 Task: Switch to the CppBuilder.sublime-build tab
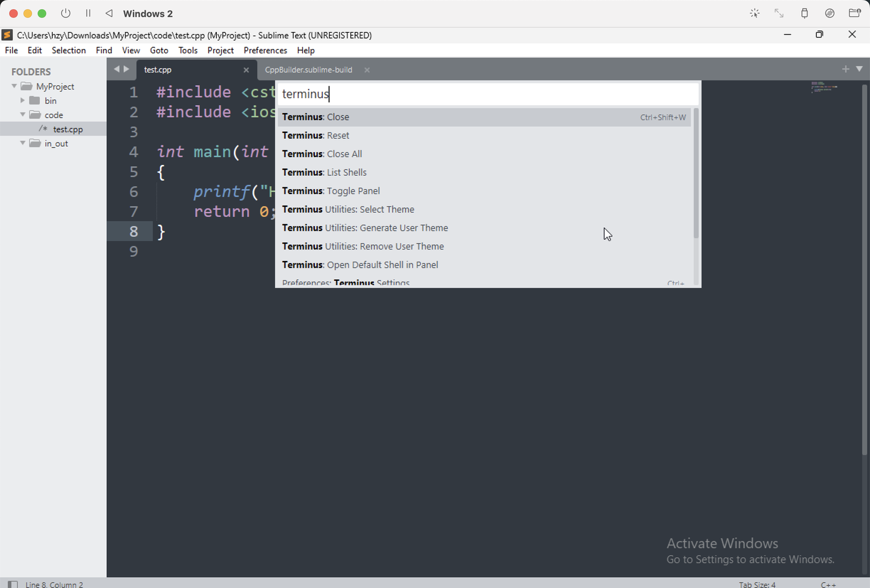click(308, 69)
